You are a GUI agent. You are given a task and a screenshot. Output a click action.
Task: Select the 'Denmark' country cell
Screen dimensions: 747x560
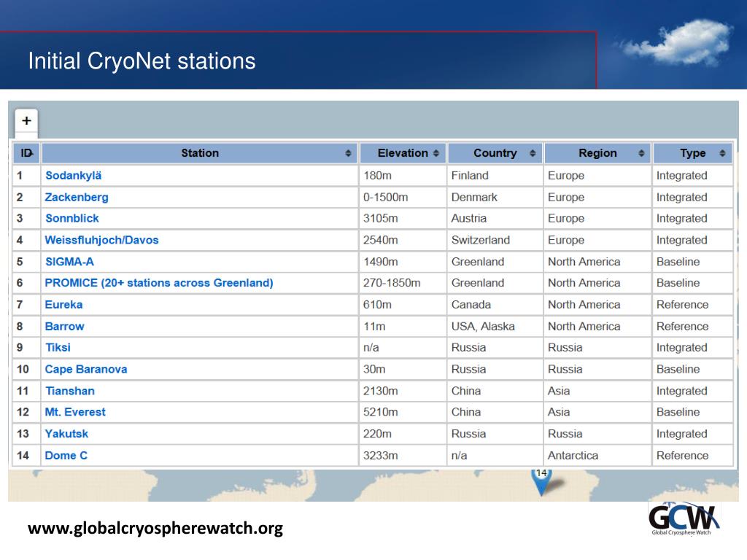[x=495, y=197]
